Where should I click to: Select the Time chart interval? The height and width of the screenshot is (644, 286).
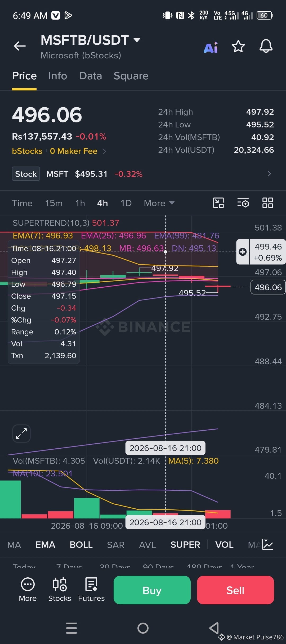tap(22, 203)
